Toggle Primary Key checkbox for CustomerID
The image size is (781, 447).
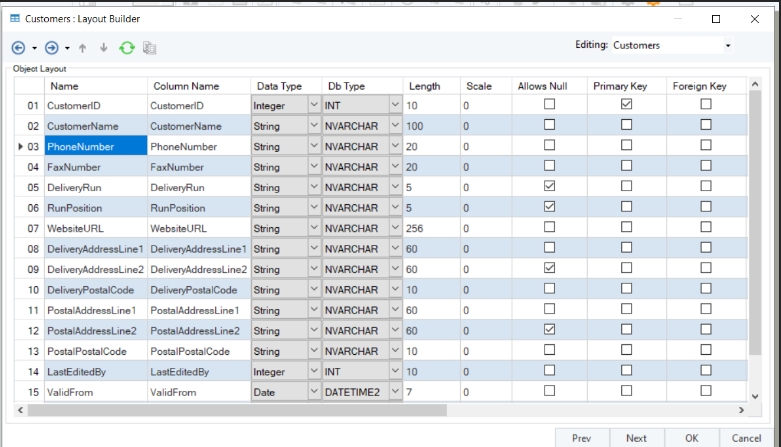click(626, 104)
